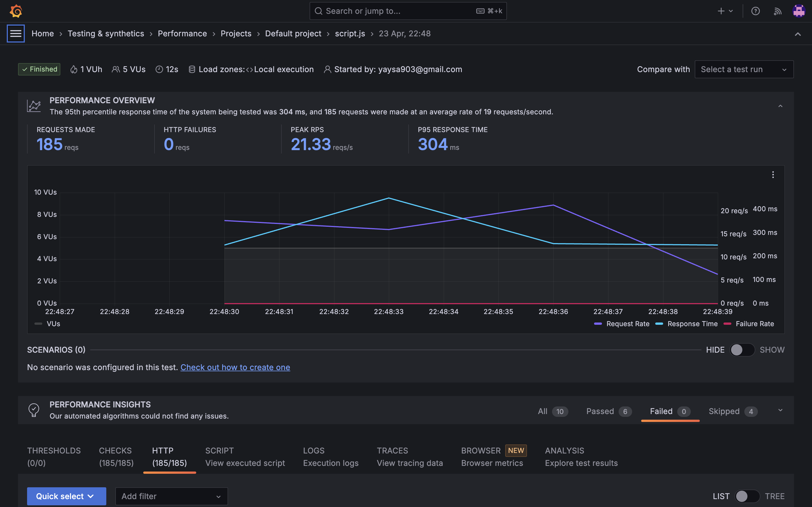Switch to the CHECKS tab
812x507 pixels.
click(x=116, y=456)
